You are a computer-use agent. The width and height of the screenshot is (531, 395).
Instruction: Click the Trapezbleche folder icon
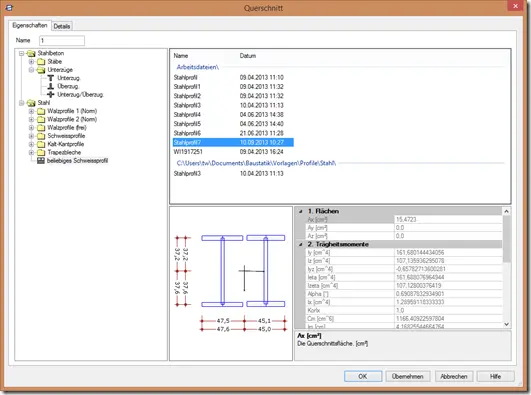pos(41,152)
